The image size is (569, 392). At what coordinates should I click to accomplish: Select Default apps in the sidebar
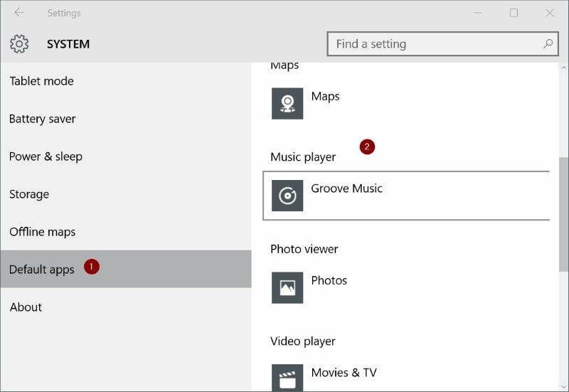42,270
